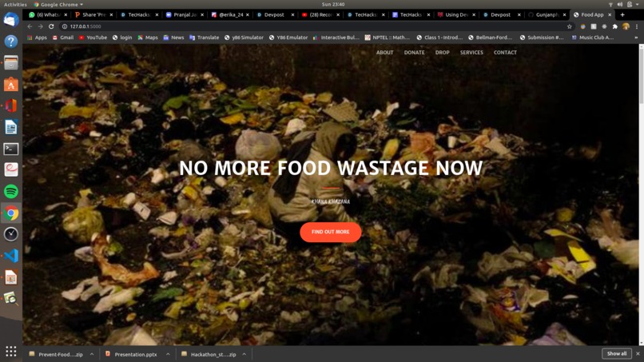This screenshot has height=362, width=644.
Task: Click the Activities button
Action: tap(15, 5)
